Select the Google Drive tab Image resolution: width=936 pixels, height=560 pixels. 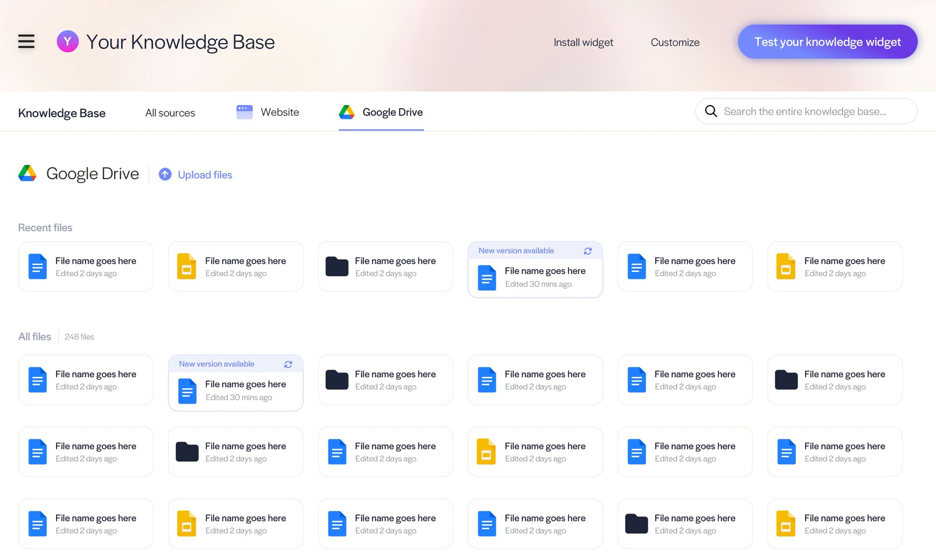point(392,112)
